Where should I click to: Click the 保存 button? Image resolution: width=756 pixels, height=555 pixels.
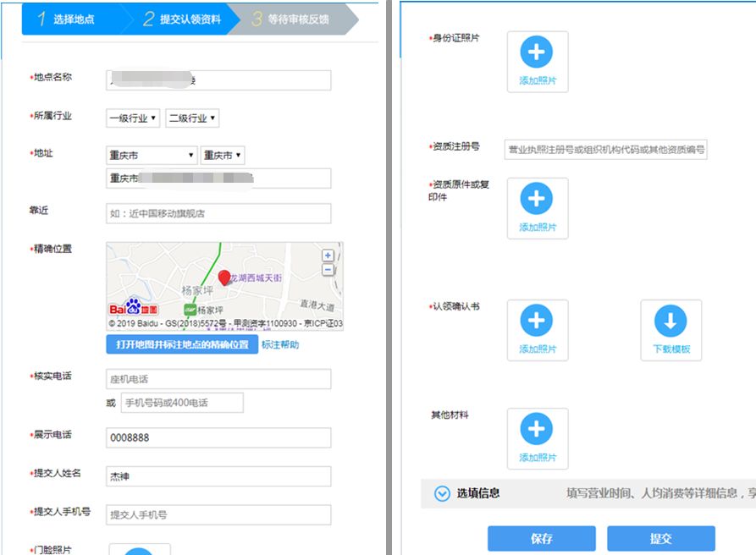(x=542, y=538)
